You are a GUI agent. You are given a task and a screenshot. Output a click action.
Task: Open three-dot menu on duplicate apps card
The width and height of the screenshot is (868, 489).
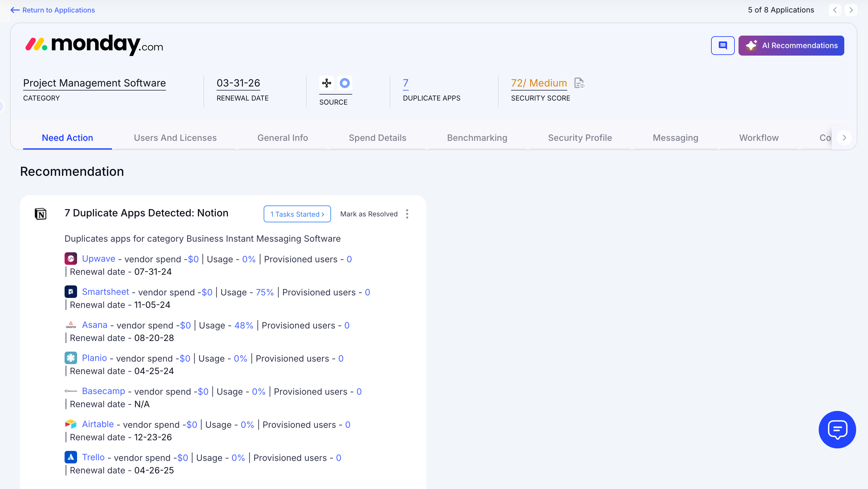coord(407,214)
